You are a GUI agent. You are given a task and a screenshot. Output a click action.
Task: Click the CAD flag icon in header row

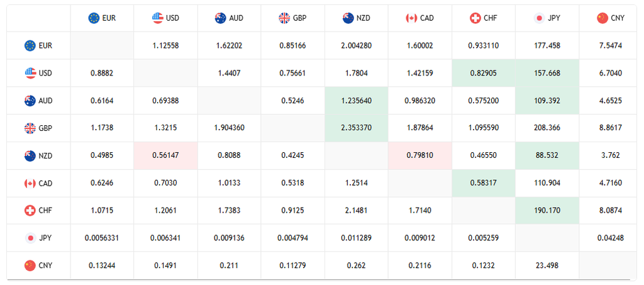coord(411,18)
